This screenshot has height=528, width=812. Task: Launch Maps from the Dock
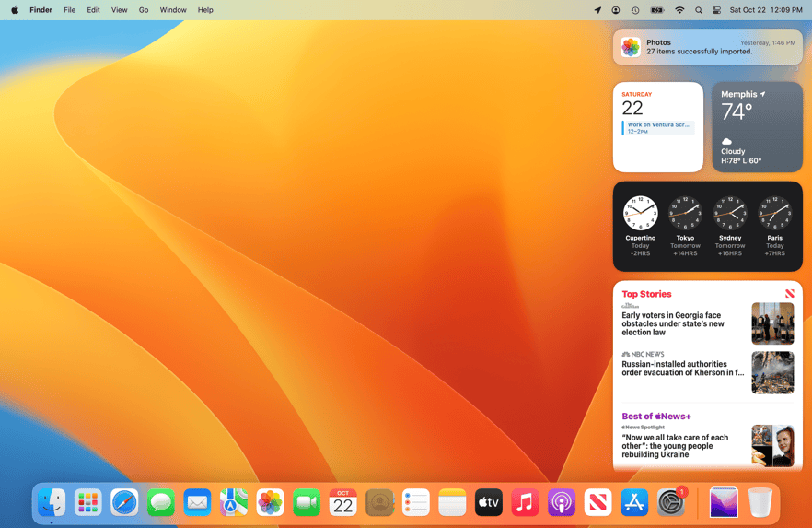point(234,502)
